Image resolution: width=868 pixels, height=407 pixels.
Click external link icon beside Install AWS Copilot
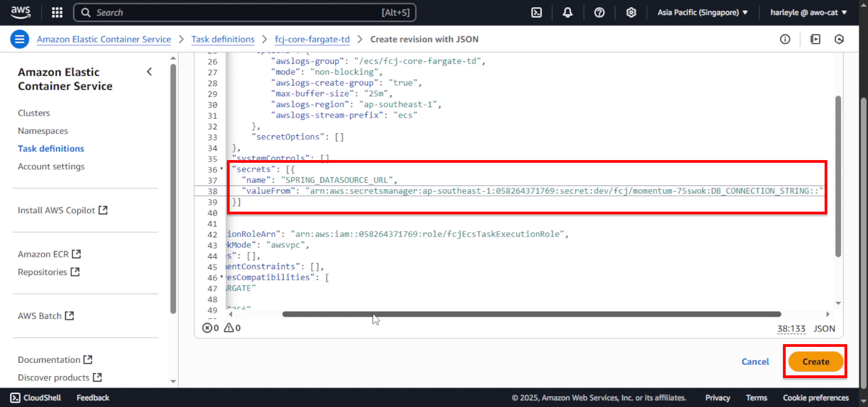point(103,210)
